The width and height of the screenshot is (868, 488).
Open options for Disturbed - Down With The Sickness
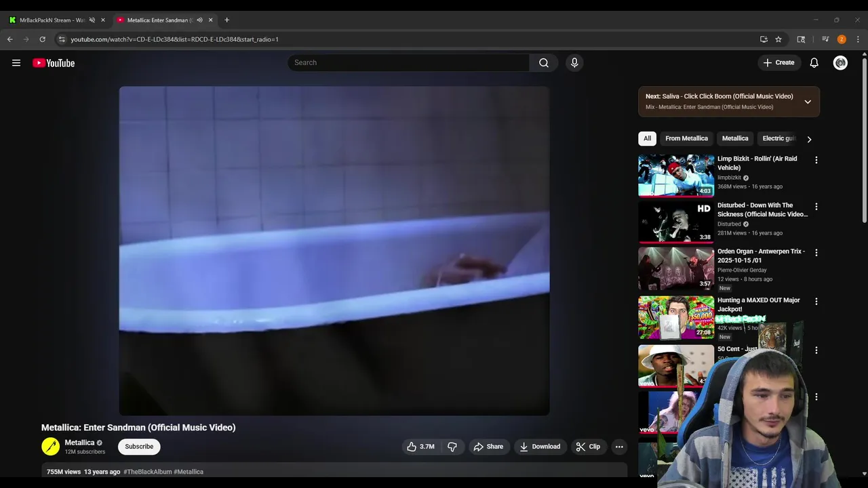816,206
